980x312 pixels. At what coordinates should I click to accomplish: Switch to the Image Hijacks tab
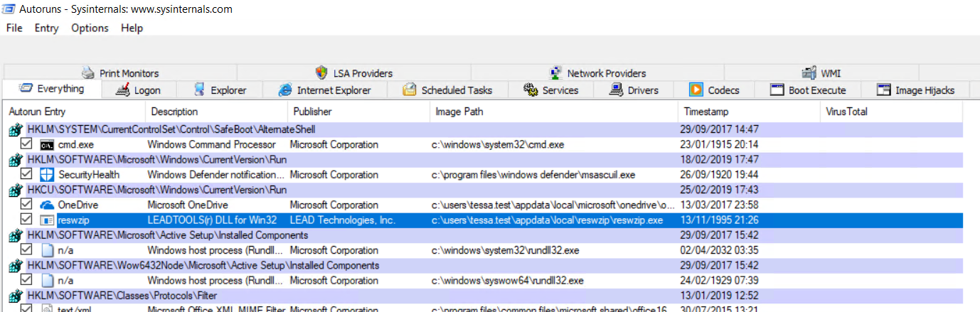[x=915, y=90]
